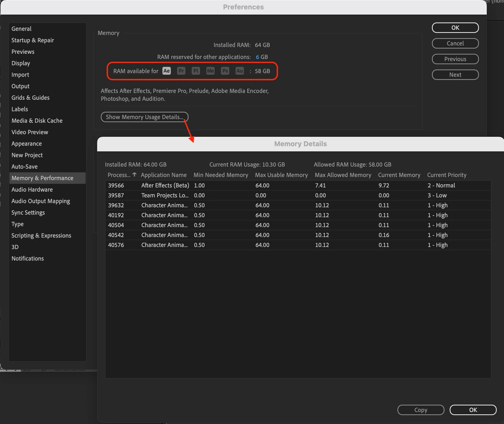Click the Process column sort arrow
Viewport: 504px width, 424px height.
point(134,174)
